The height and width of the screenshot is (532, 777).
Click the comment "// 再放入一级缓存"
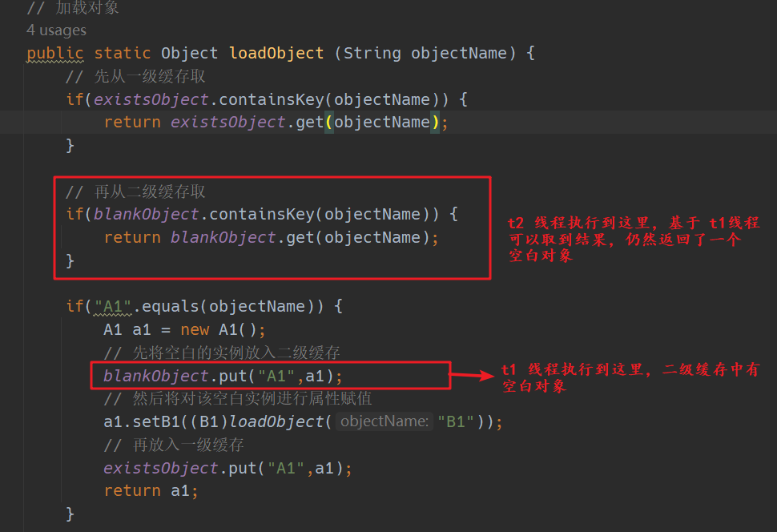pyautogui.click(x=174, y=445)
